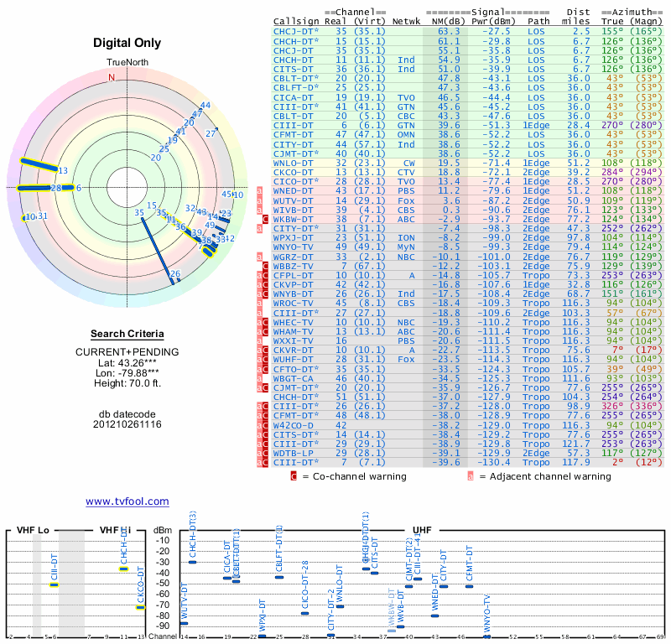Click the CHCJ-DT* callsign in the first row
This screenshot has height=644, width=671.
pos(296,32)
